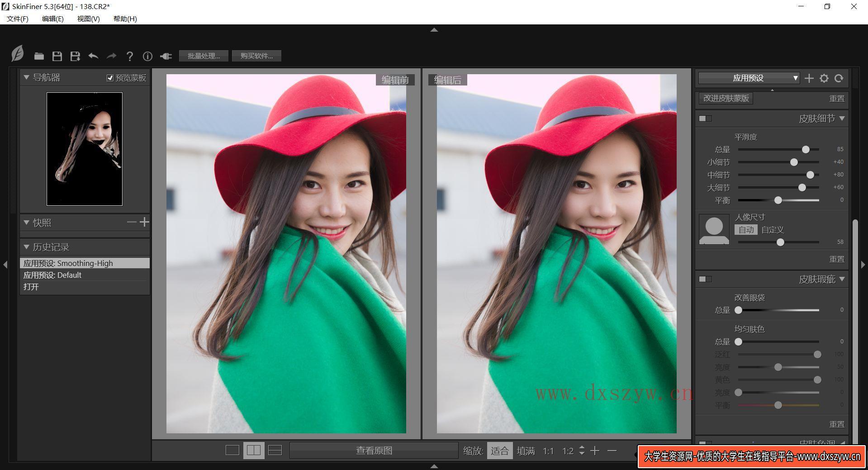Select 自定义 portrait size mode
868x470 pixels.
tap(773, 230)
